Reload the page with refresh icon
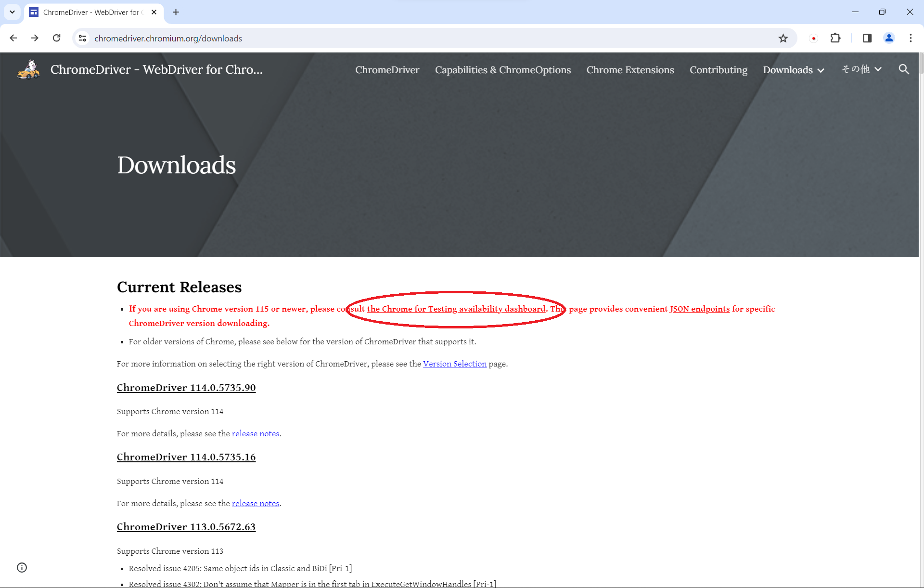The image size is (924, 588). point(56,38)
